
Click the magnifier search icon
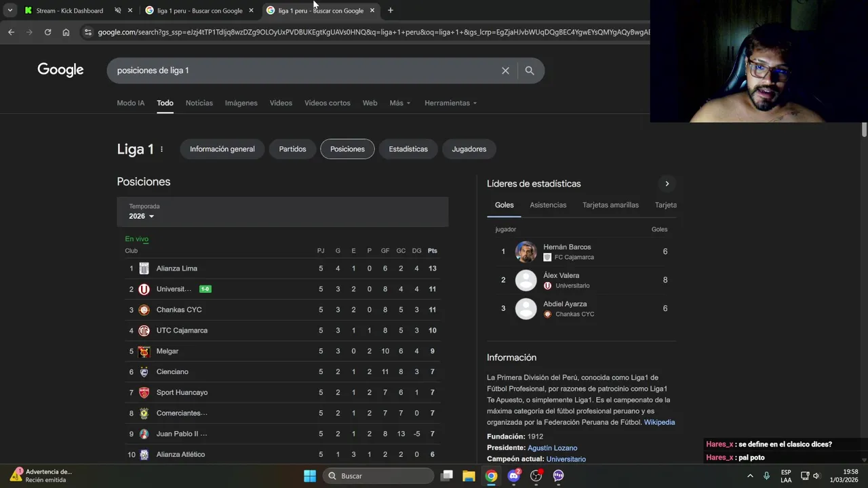coord(530,70)
